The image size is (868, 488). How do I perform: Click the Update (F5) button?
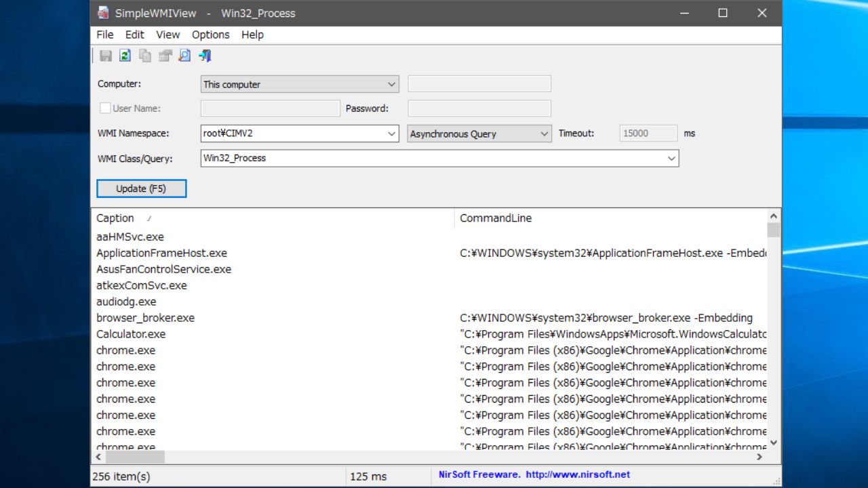141,188
